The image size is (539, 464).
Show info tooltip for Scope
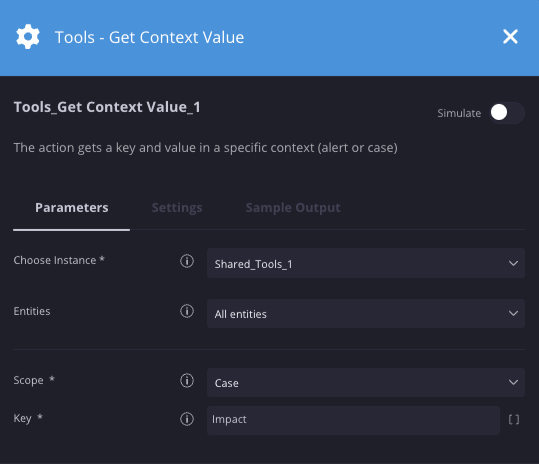tap(187, 380)
